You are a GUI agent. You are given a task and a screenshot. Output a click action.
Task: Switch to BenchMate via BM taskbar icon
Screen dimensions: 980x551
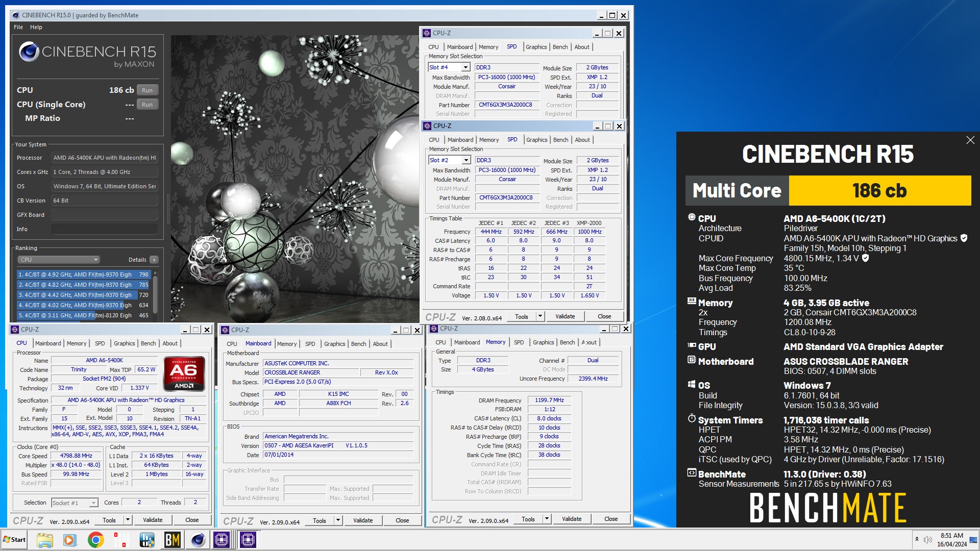173,539
